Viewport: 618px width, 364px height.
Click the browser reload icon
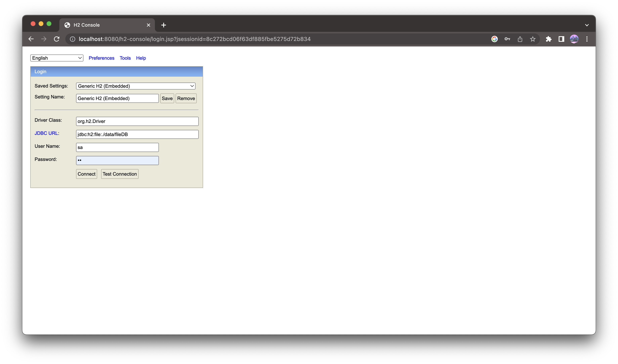click(x=57, y=39)
